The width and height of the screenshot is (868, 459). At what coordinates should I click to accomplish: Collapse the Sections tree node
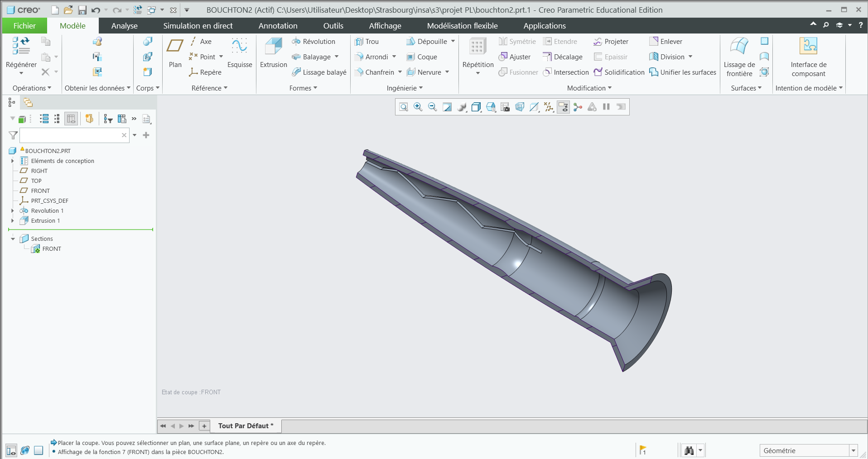(13, 239)
